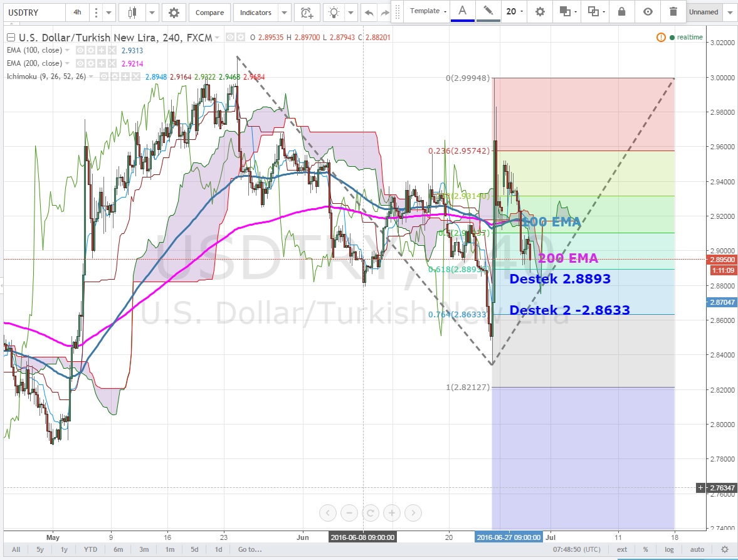
Task: Zoom in with the plus chart control
Action: point(391,513)
